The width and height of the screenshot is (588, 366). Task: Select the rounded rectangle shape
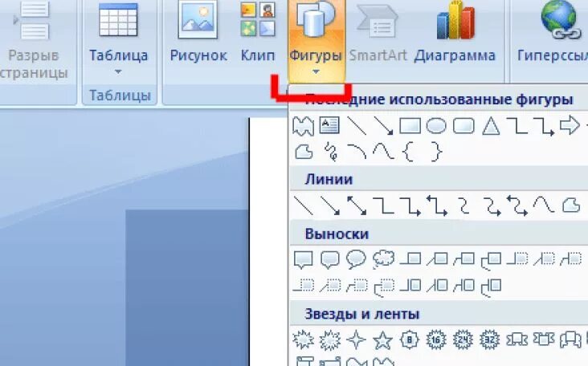point(463,126)
